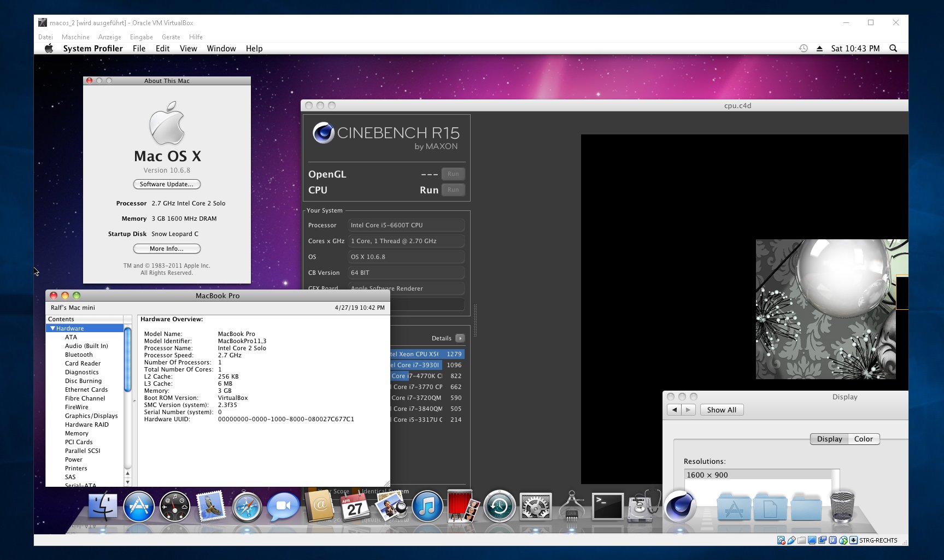Expand the Cinebench Details arrow
The height and width of the screenshot is (560, 944).
tap(460, 338)
